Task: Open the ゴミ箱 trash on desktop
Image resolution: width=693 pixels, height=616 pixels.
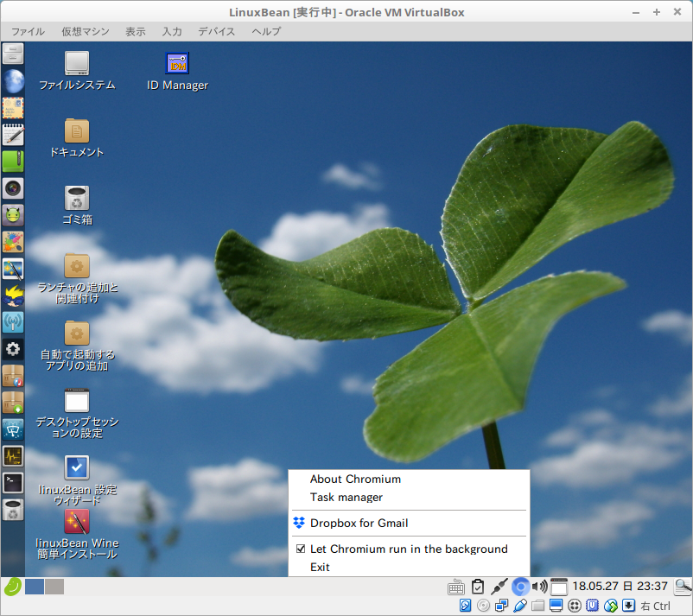Action: point(77,206)
